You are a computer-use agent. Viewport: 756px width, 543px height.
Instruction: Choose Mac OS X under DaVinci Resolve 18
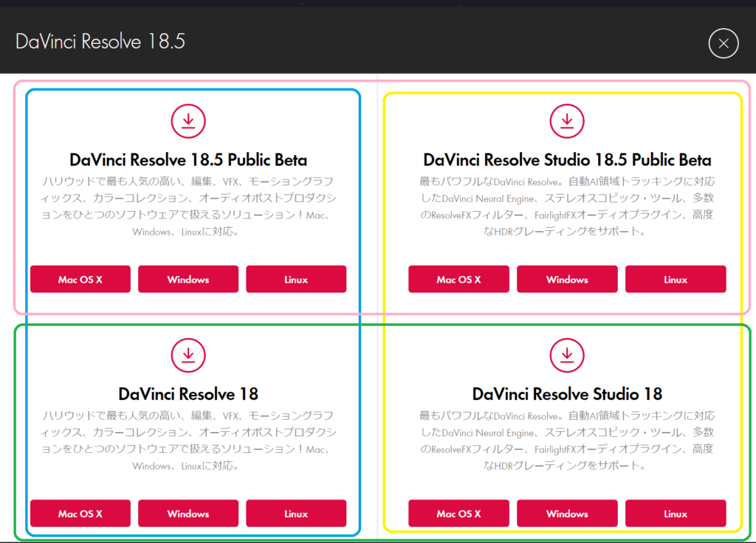80,513
